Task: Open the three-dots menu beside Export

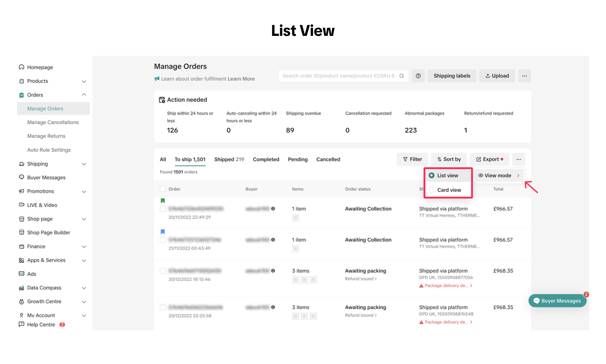Action: [518, 159]
